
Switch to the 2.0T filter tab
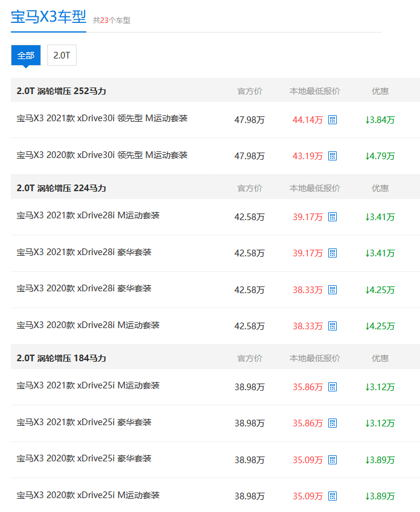tap(62, 55)
